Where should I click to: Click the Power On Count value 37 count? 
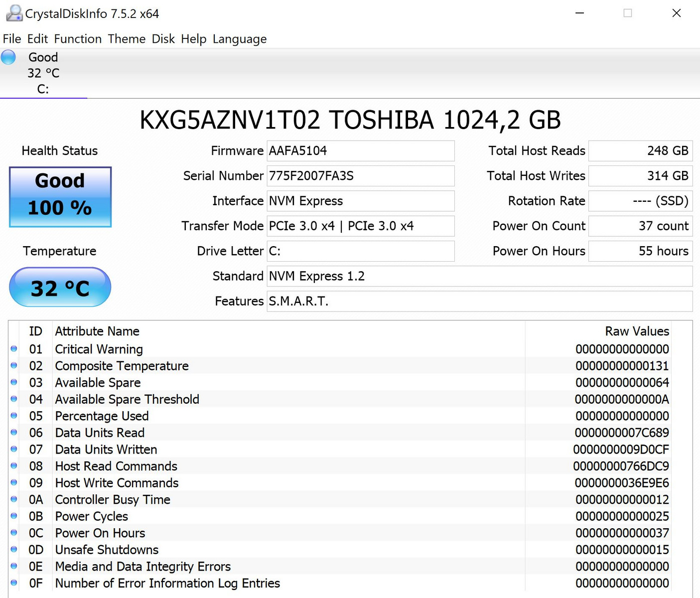click(x=641, y=226)
